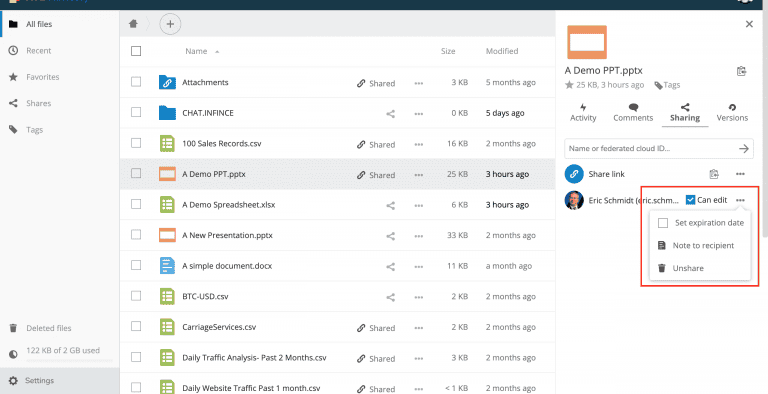This screenshot has height=394, width=768.
Task: Tick the checkbox for A Demo Spreadsheet.xlsx
Action: [x=136, y=204]
